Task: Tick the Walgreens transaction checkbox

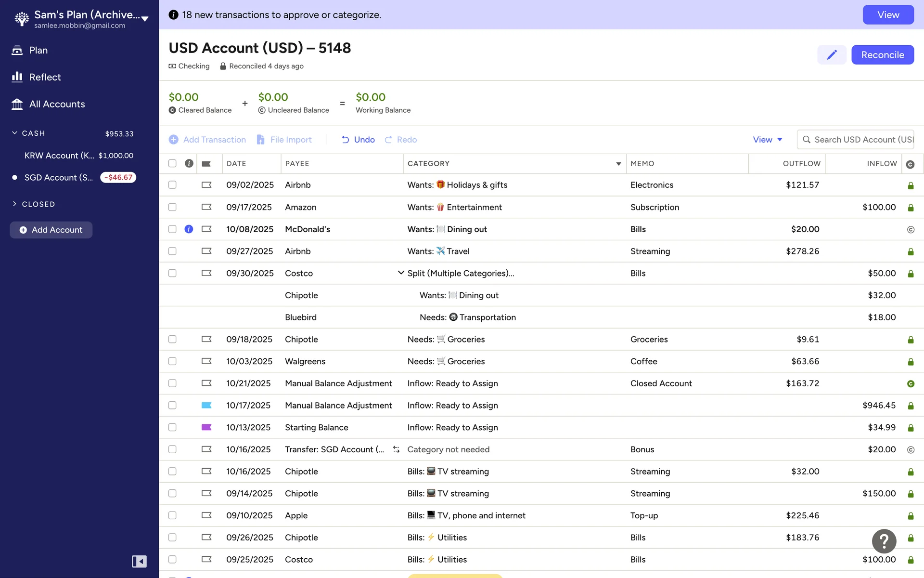Action: (x=172, y=361)
